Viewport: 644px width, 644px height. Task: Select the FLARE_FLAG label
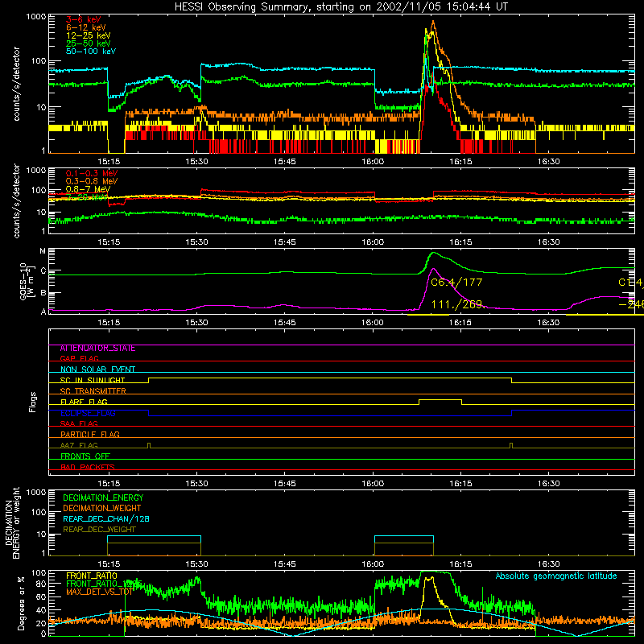[84, 402]
